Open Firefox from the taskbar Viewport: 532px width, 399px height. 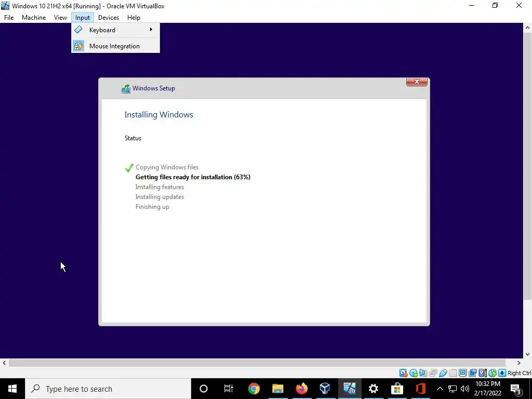pyautogui.click(x=301, y=389)
